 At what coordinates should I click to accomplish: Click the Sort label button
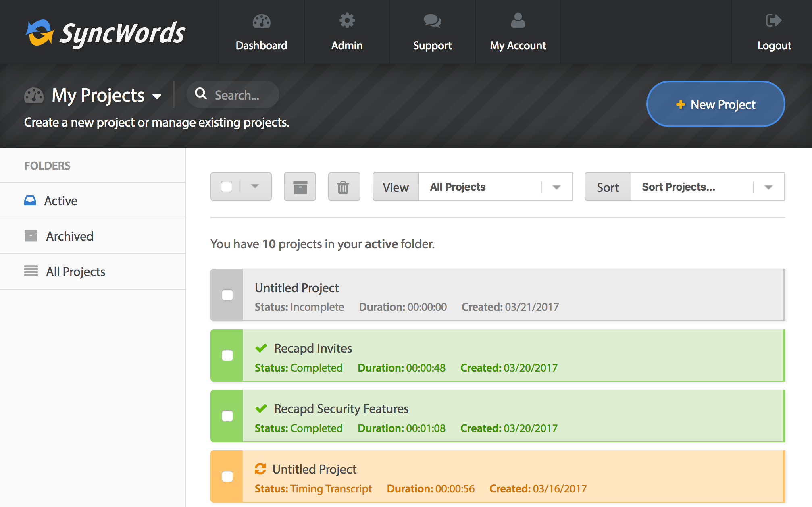(608, 187)
